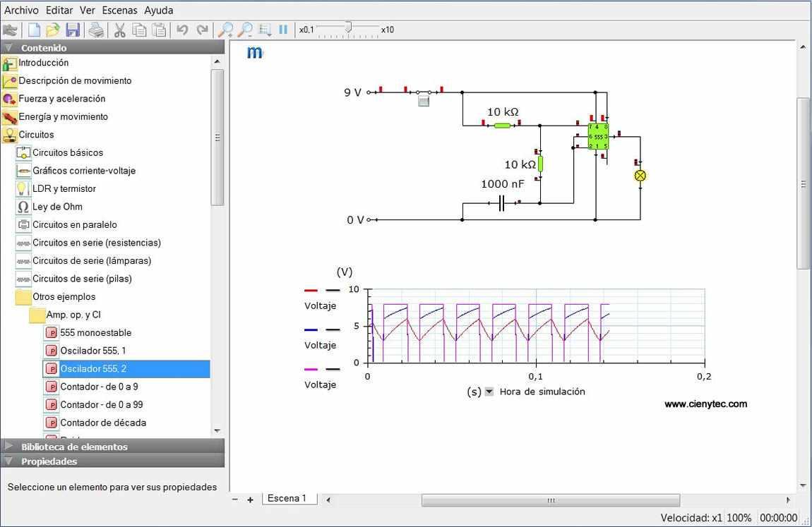Image resolution: width=812 pixels, height=527 pixels.
Task: Click the Save (floppy disk) toolbar icon
Action: 72,30
